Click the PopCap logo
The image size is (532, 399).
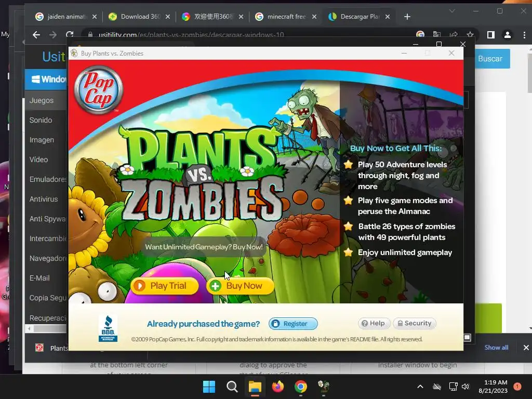(x=98, y=89)
